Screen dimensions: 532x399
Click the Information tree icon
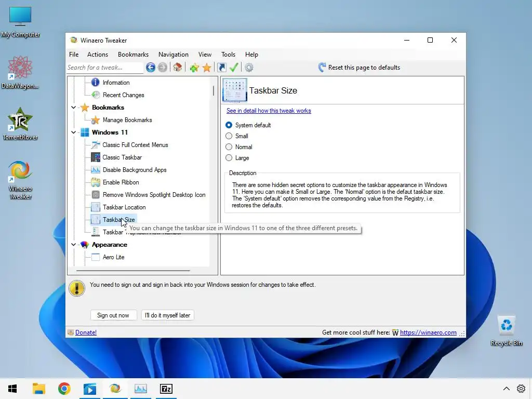[x=96, y=83]
